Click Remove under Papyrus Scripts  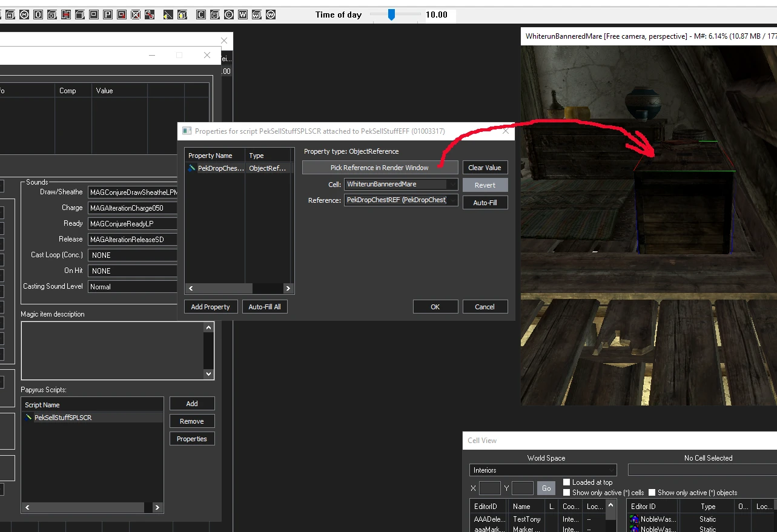(x=192, y=421)
